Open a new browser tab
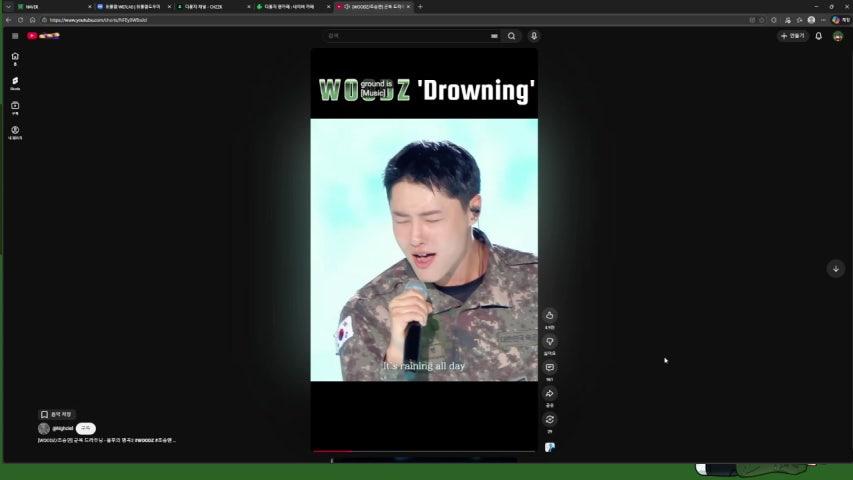 click(420, 7)
